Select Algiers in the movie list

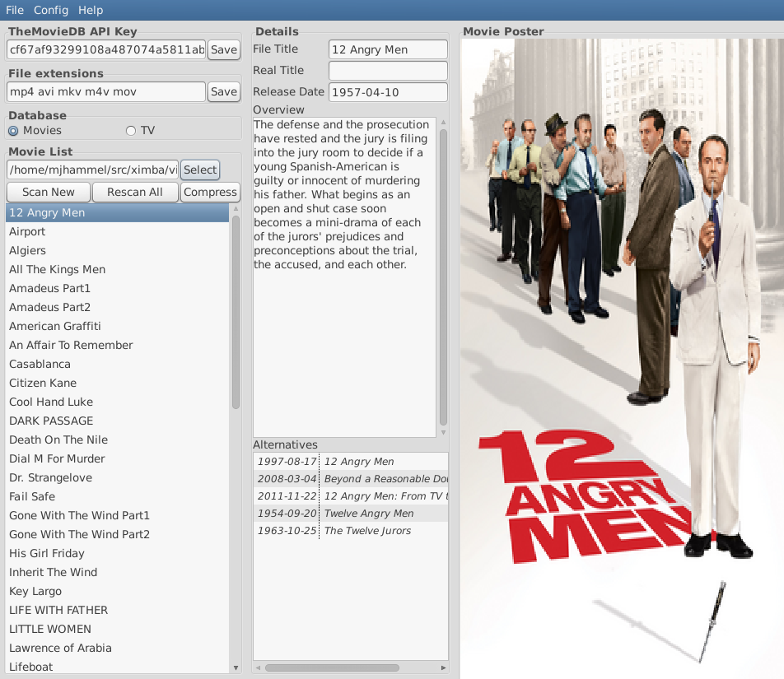118,250
